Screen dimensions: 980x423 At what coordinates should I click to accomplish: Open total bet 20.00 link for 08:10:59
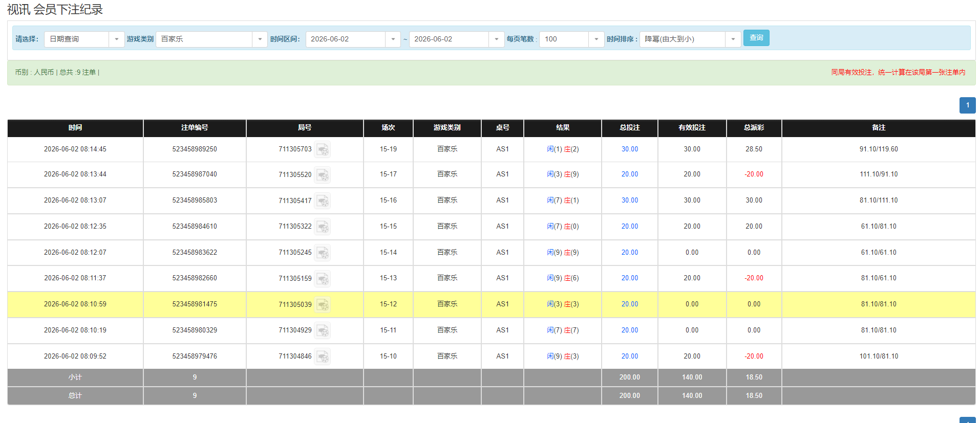[x=629, y=304]
